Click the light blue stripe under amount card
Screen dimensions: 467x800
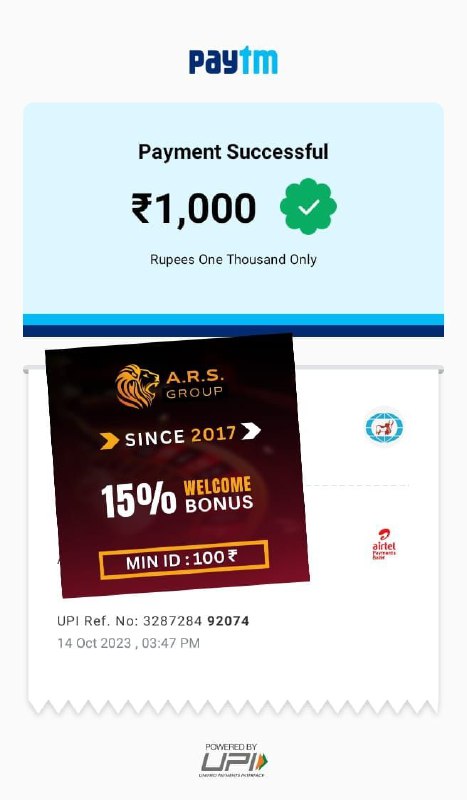tap(233, 320)
